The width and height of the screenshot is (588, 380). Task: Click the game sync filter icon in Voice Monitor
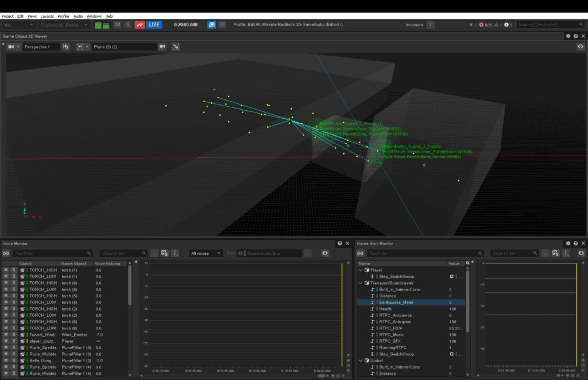[165, 253]
